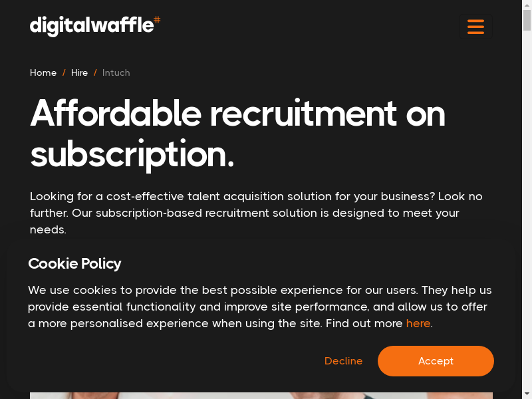Click the scrollbar down arrow
Image resolution: width=532 pixels, height=399 pixels.
[x=527, y=394]
